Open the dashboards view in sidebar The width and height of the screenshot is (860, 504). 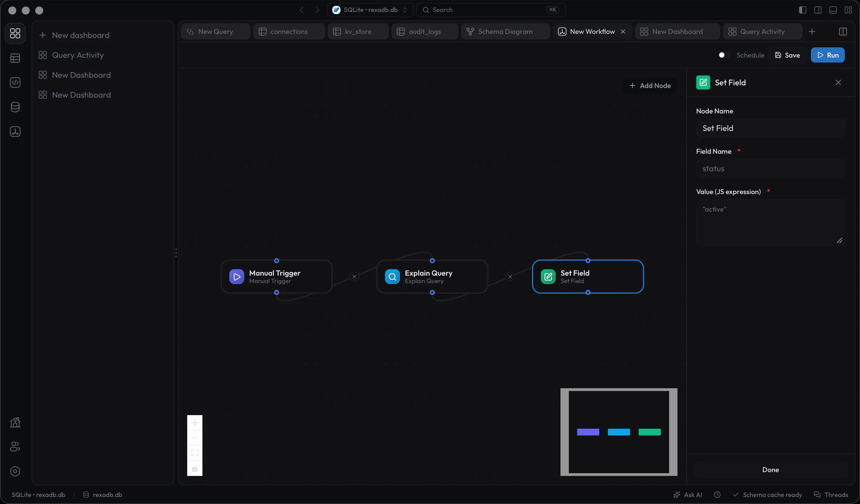coord(15,33)
